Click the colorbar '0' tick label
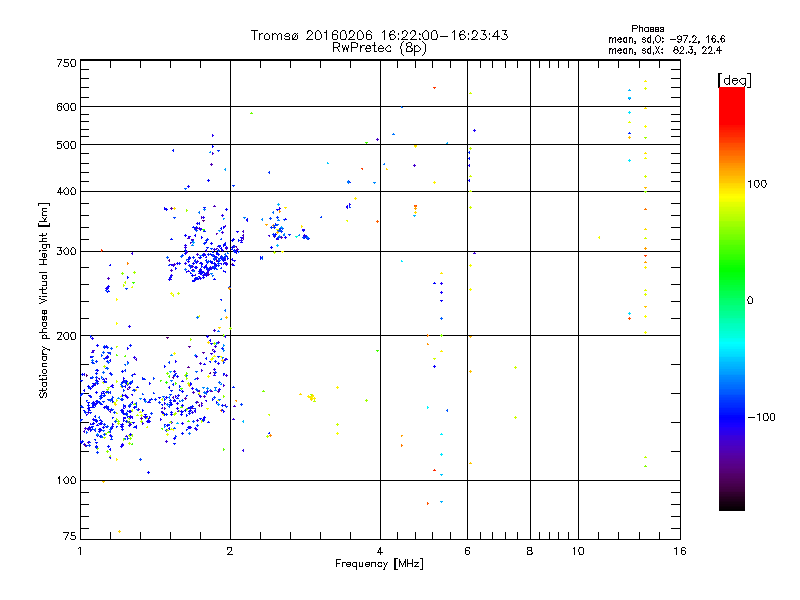 750,301
